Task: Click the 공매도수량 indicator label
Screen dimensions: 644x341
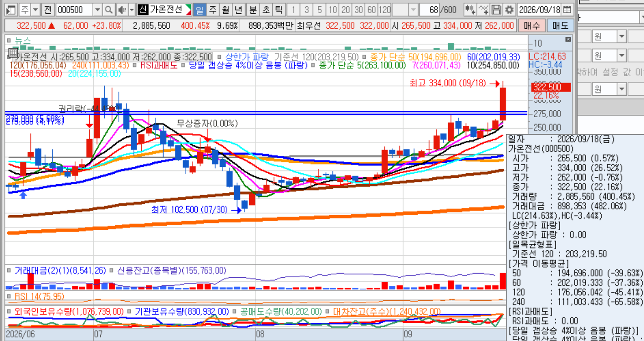Action: (x=281, y=311)
